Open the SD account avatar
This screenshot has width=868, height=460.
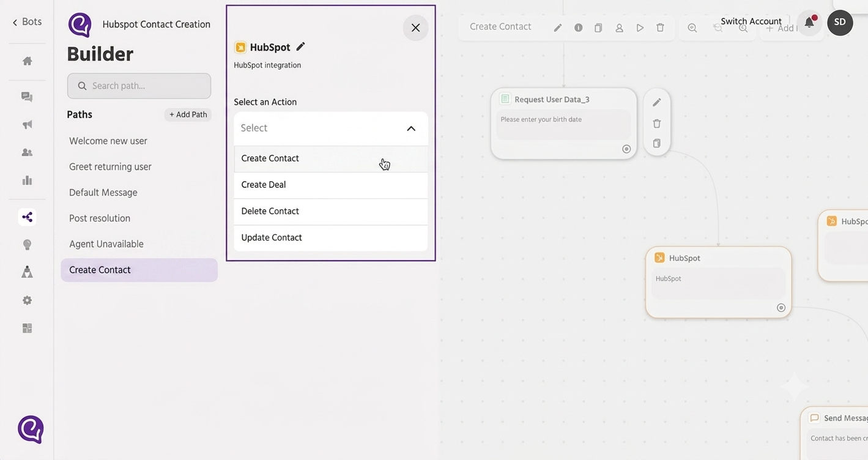coord(840,23)
